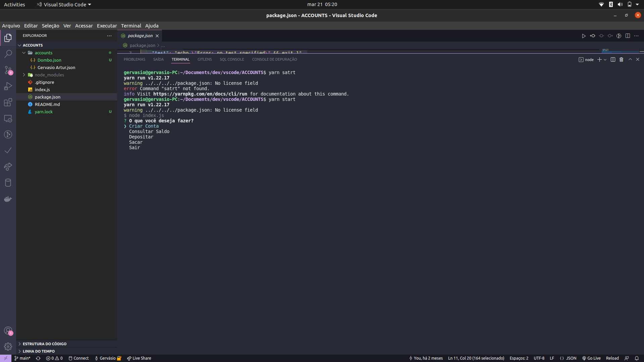Switch to the PROBLEMAS tab
Image resolution: width=644 pixels, height=362 pixels.
134,59
